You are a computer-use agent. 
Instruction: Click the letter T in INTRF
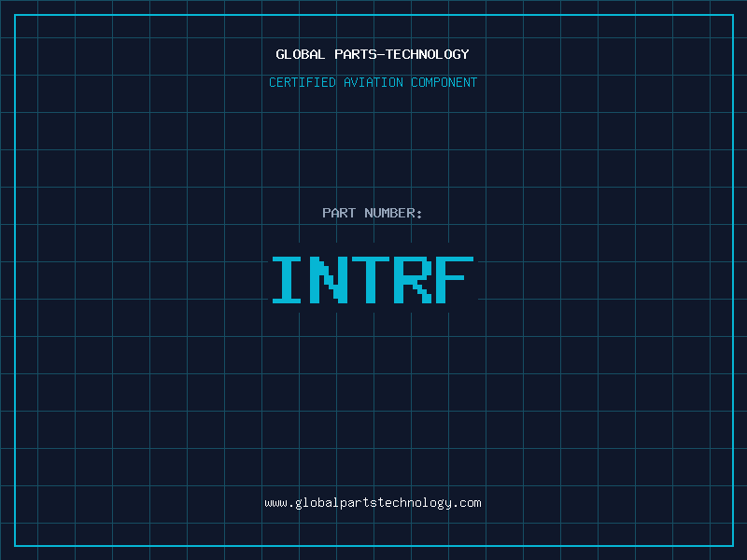[x=373, y=280]
